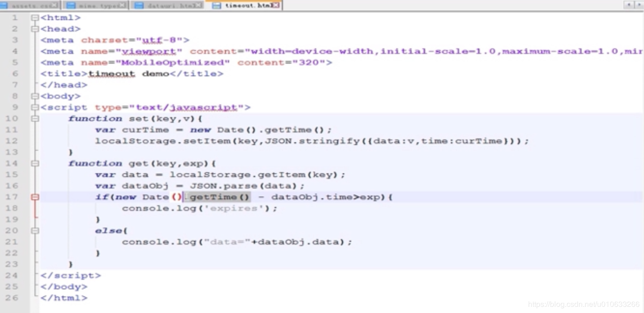The width and height of the screenshot is (644, 313).
Task: Close the mime.types tab
Action: point(123,5)
